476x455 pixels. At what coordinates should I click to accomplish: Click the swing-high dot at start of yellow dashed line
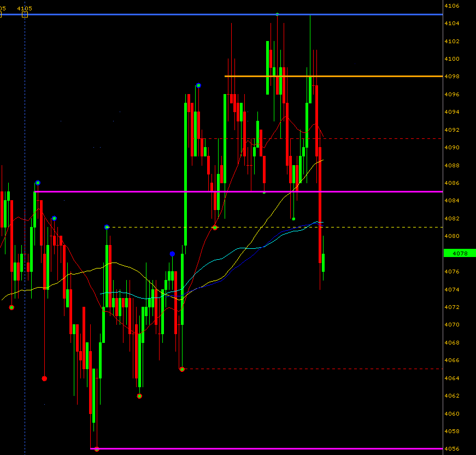[x=107, y=227]
